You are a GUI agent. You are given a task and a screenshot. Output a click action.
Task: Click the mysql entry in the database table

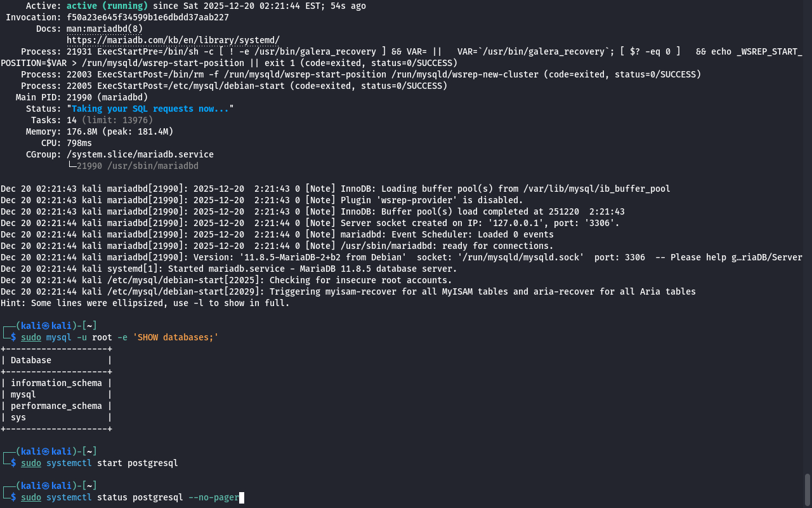click(23, 394)
